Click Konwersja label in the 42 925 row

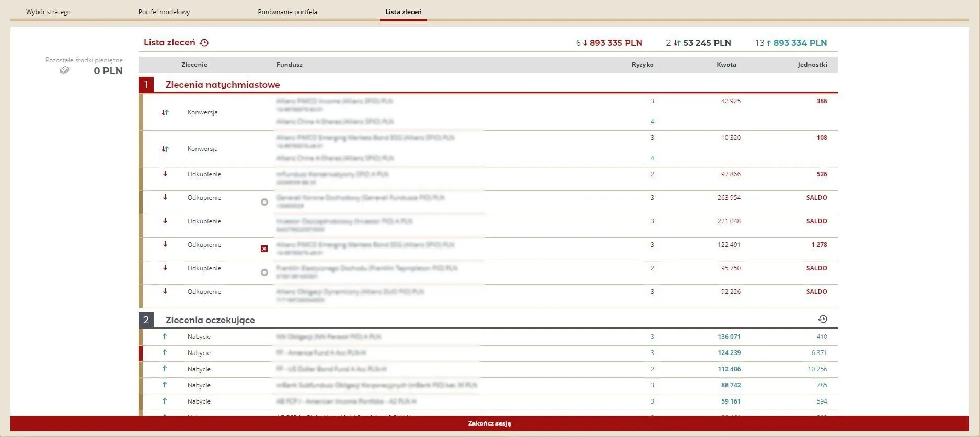[202, 112]
